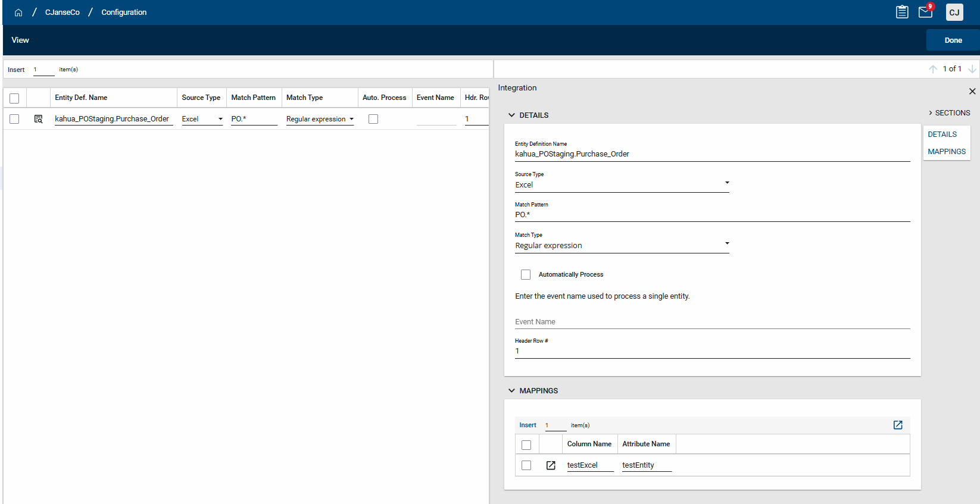This screenshot has height=504, width=980.
Task: Go to next record with down arrow
Action: click(972, 69)
